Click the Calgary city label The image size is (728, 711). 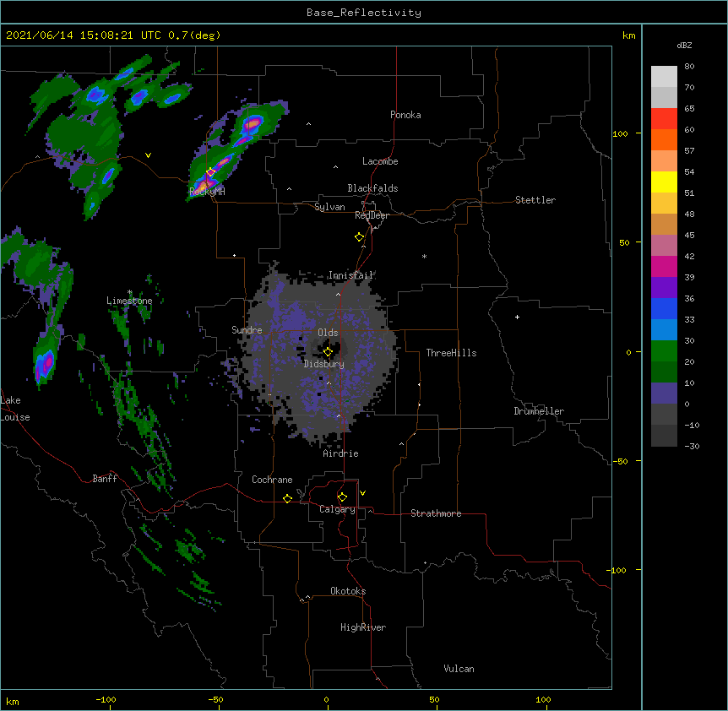pyautogui.click(x=337, y=509)
